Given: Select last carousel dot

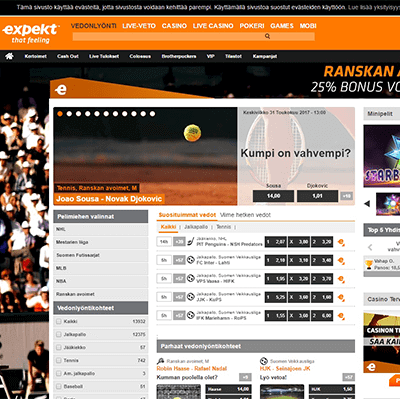Looking at the screenshot, I should click(x=152, y=114).
